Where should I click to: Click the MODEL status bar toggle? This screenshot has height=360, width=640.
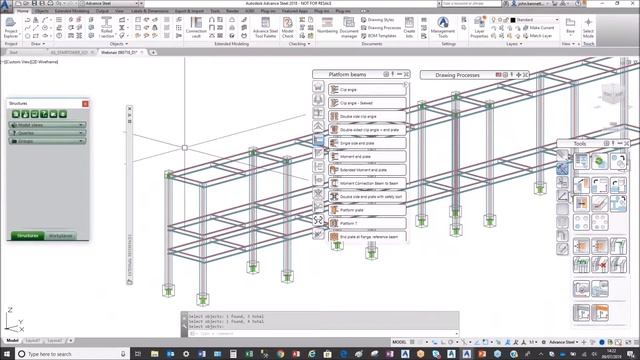point(399,342)
